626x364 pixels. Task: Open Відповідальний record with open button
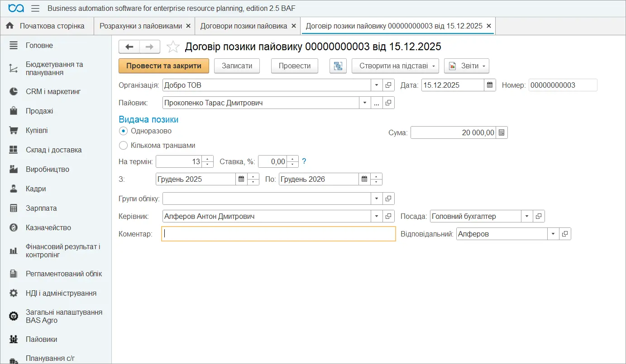coord(565,234)
